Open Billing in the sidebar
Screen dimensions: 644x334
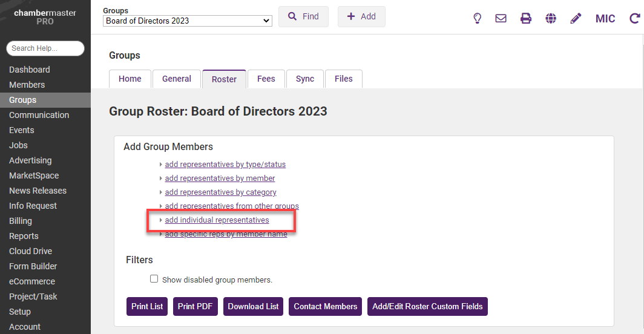pos(21,221)
